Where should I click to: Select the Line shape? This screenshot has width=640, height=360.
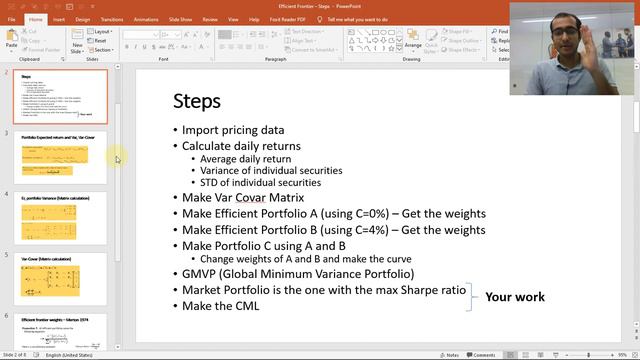point(359,32)
